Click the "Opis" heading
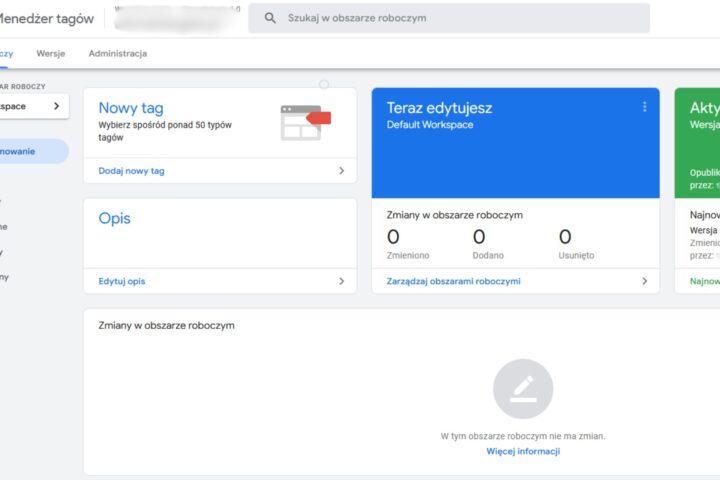This screenshot has width=720, height=480. (x=114, y=218)
